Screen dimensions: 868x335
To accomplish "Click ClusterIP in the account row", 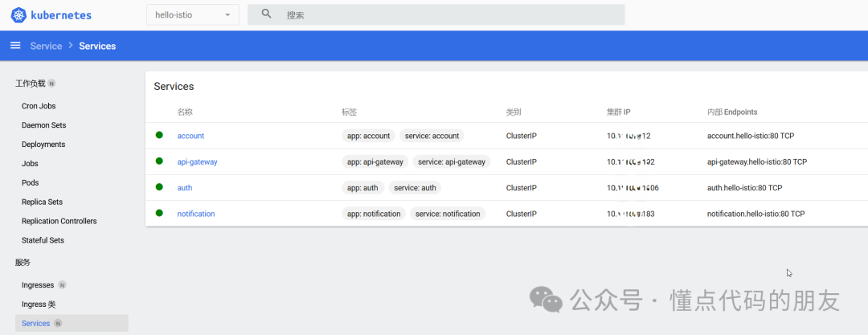I will coord(522,136).
